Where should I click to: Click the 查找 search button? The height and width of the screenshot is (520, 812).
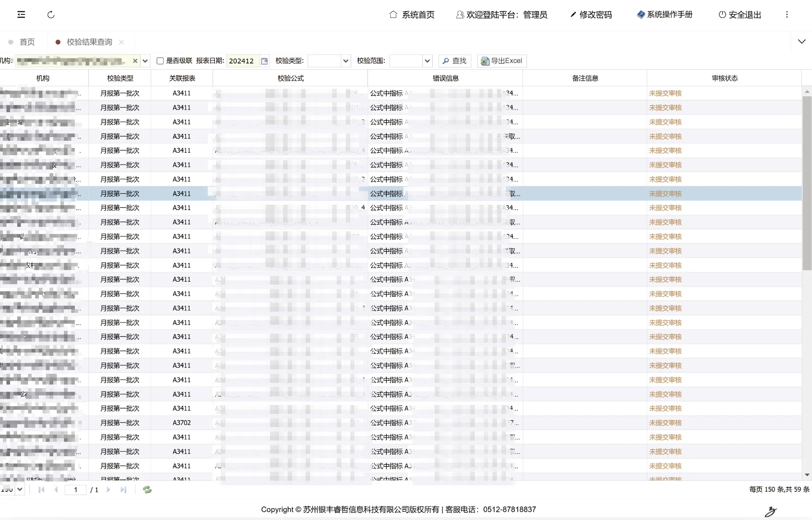455,61
